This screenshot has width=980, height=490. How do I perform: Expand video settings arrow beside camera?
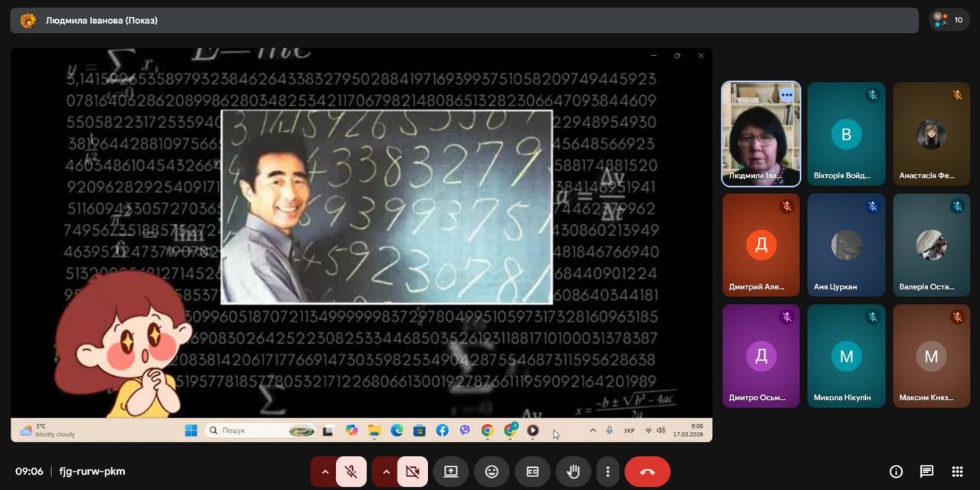click(386, 472)
